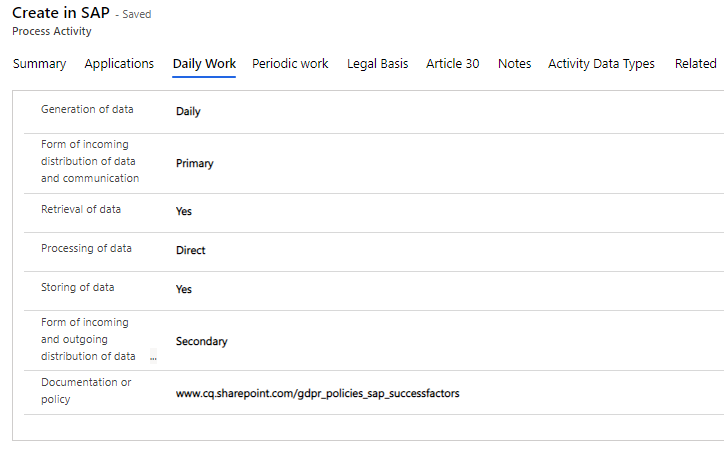Image resolution: width=724 pixels, height=450 pixels.
Task: Open the Applications tab
Action: click(119, 64)
